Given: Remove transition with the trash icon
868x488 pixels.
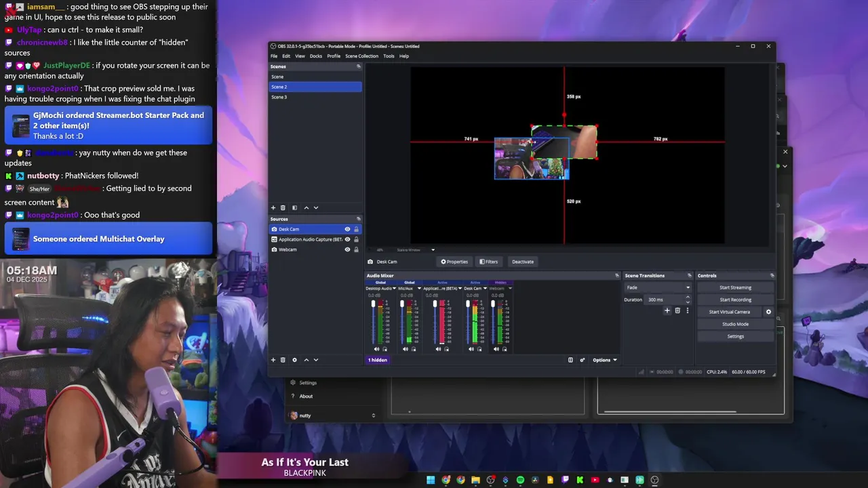Looking at the screenshot, I should tap(677, 310).
